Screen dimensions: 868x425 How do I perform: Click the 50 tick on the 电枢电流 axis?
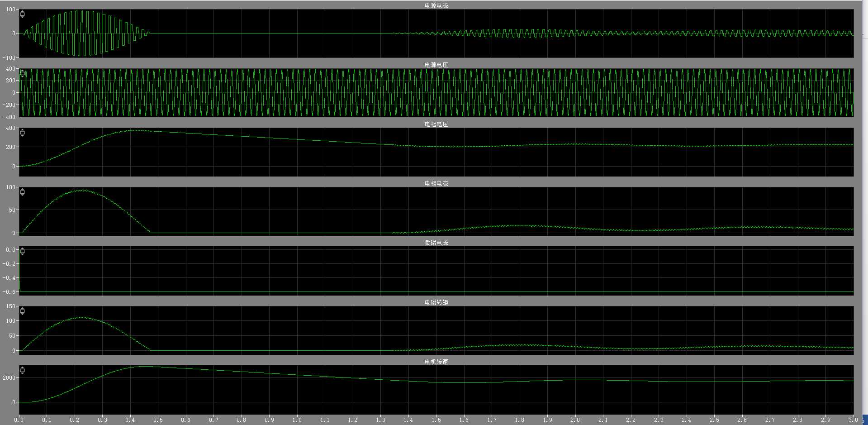click(12, 210)
